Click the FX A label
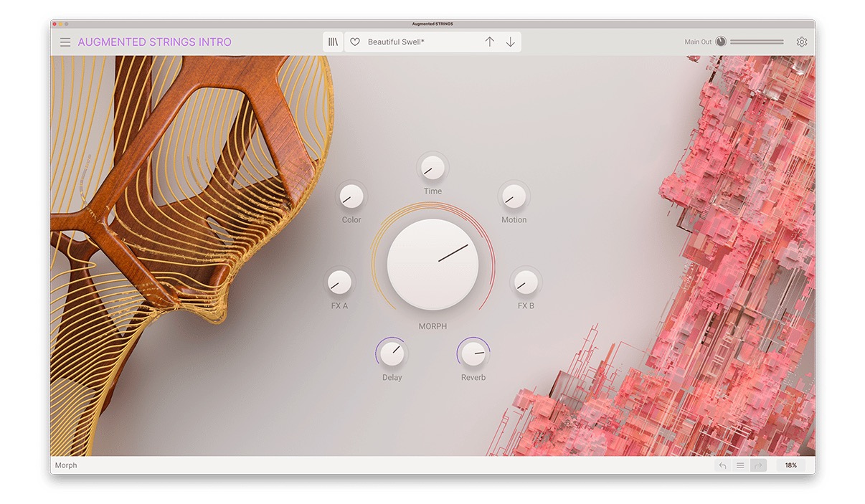The image size is (865, 504). coord(339,306)
